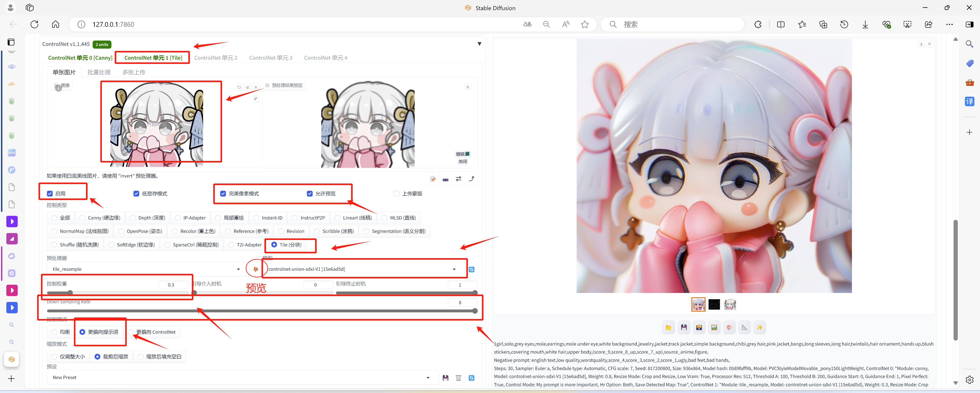Switch to ControlNet 单元 3 tab
The width and height of the screenshot is (980, 393).
271,58
